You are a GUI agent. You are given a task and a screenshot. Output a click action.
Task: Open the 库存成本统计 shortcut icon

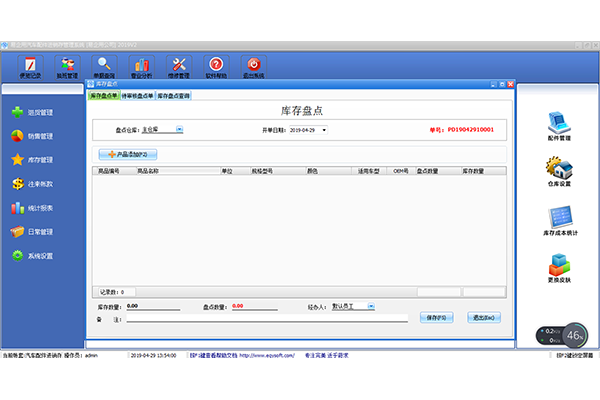click(560, 220)
